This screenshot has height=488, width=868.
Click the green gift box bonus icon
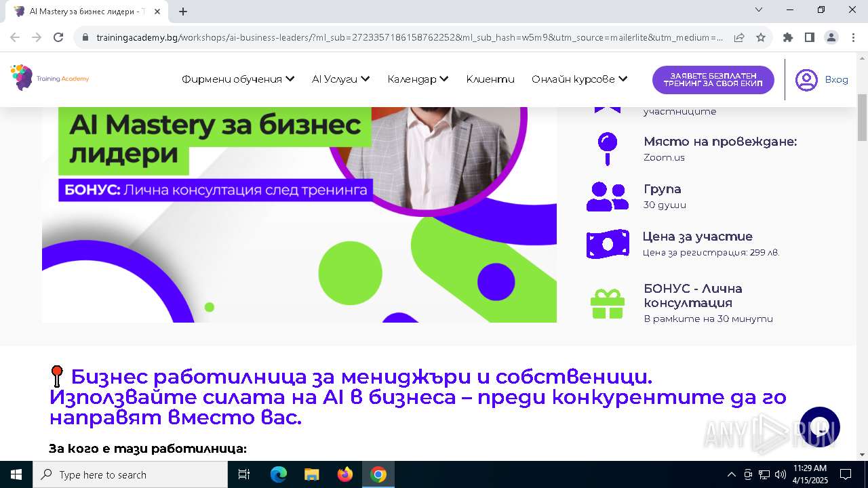click(x=608, y=304)
